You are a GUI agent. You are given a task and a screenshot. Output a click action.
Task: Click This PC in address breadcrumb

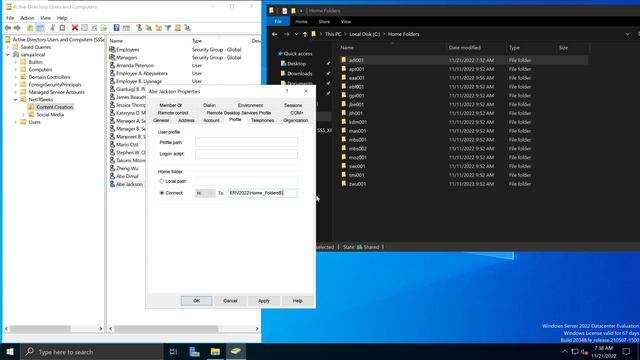[x=333, y=34]
